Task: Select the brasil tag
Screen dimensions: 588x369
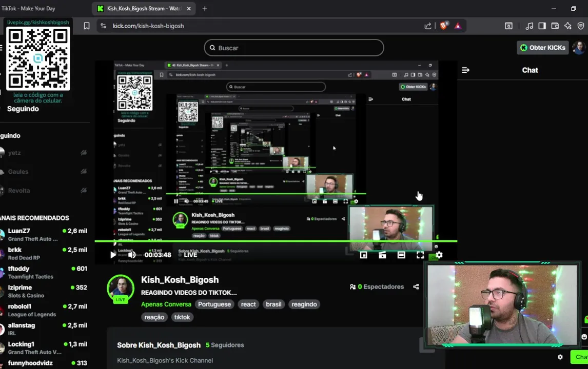Action: (273, 304)
